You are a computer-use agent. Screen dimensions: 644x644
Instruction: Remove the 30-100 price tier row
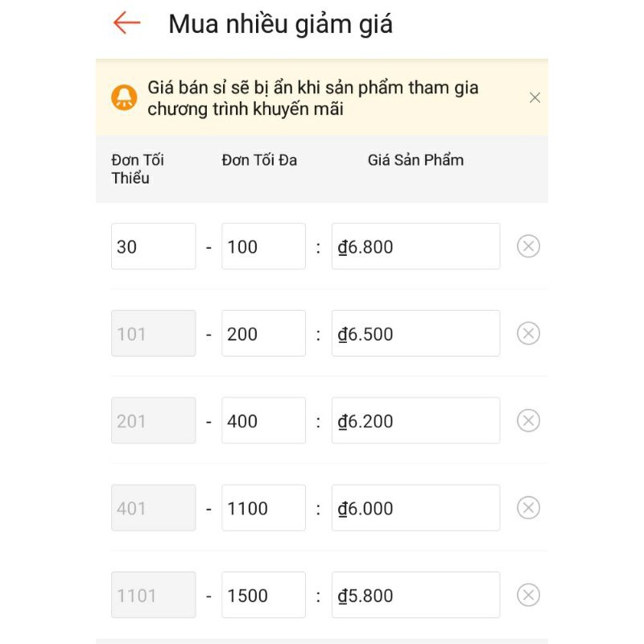pos(528,246)
